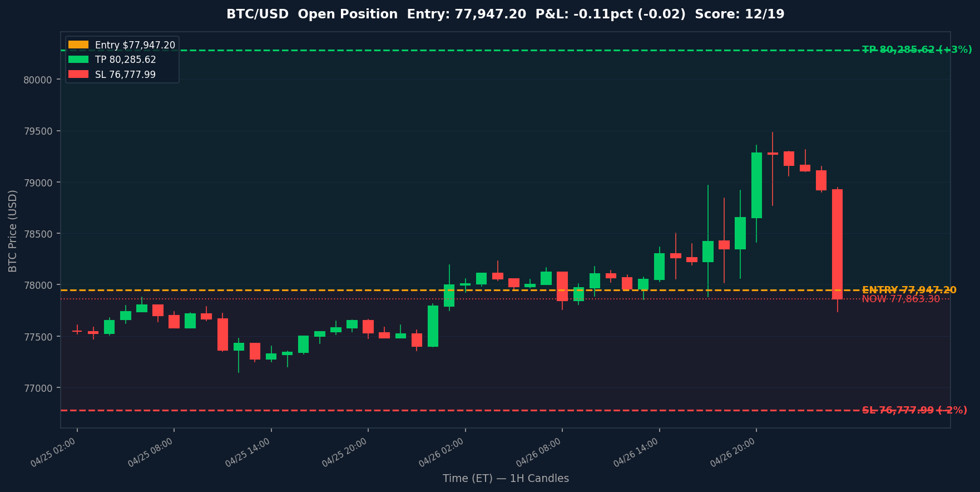Click the 79000 y-axis tick label
The image size is (980, 492).
(38, 183)
